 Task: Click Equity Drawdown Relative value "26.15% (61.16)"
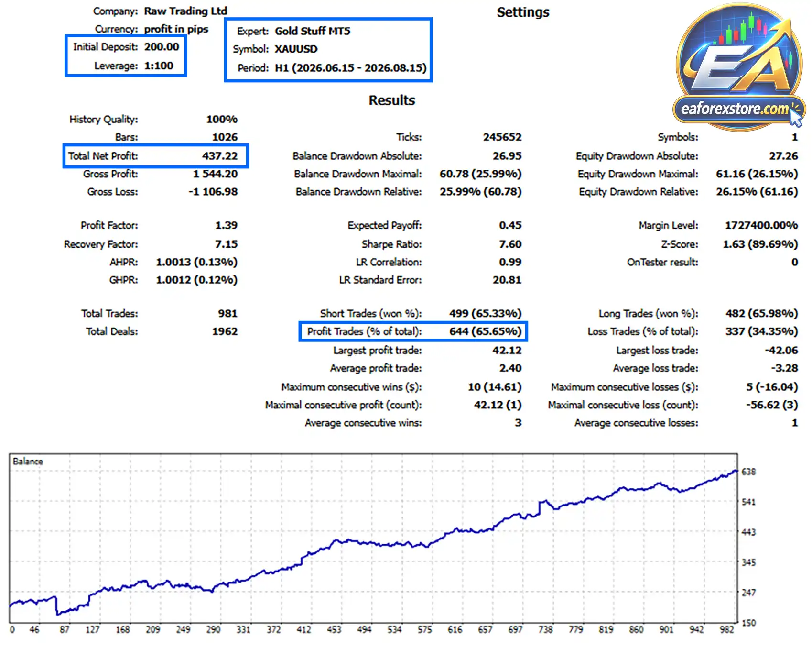(757, 192)
